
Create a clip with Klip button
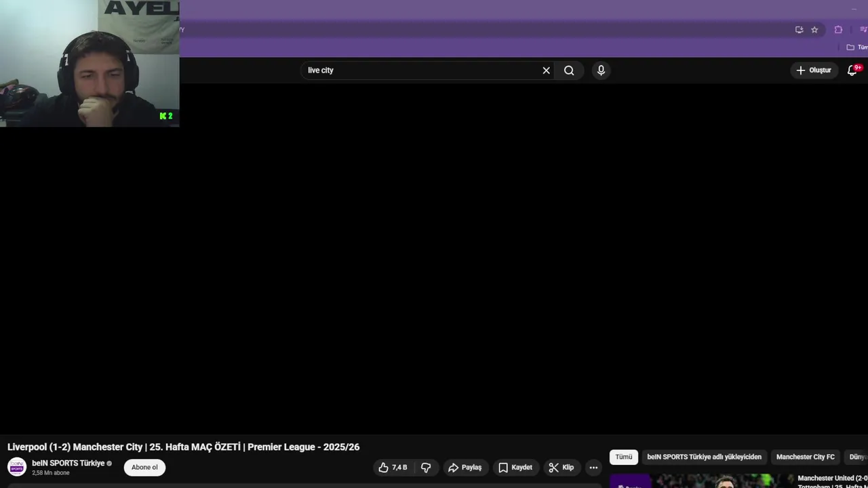(561, 468)
